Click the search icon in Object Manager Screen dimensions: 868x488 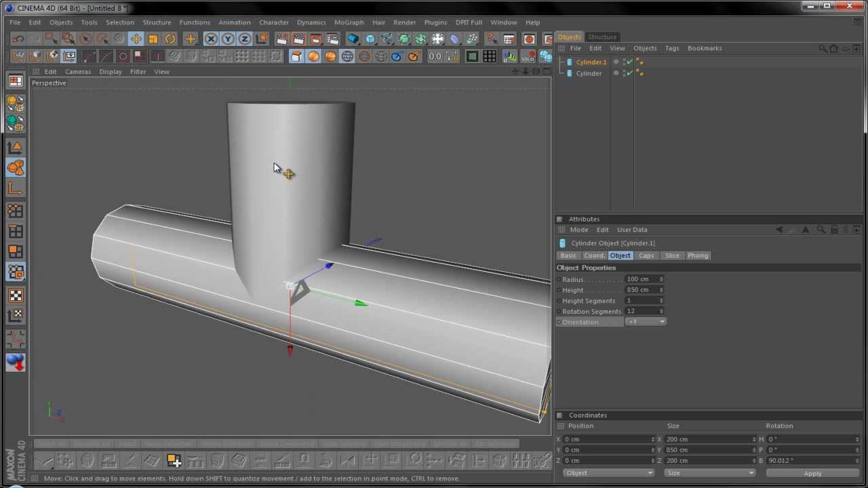(x=823, y=48)
